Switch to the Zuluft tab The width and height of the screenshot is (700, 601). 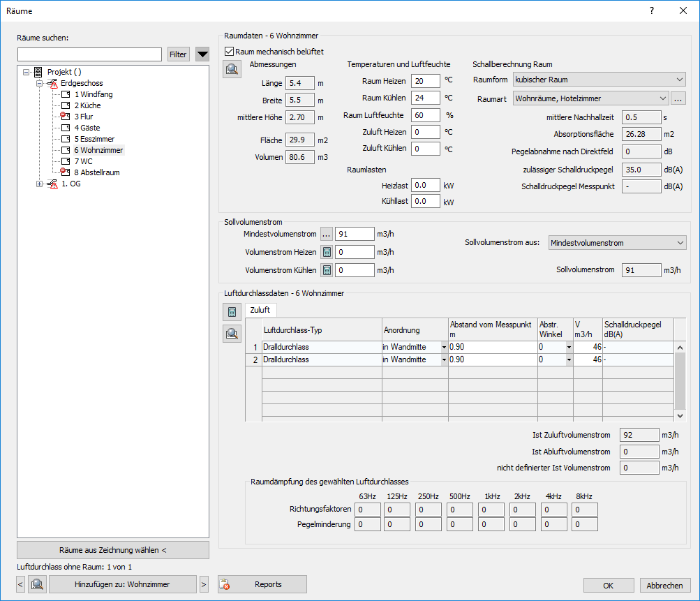click(x=260, y=310)
